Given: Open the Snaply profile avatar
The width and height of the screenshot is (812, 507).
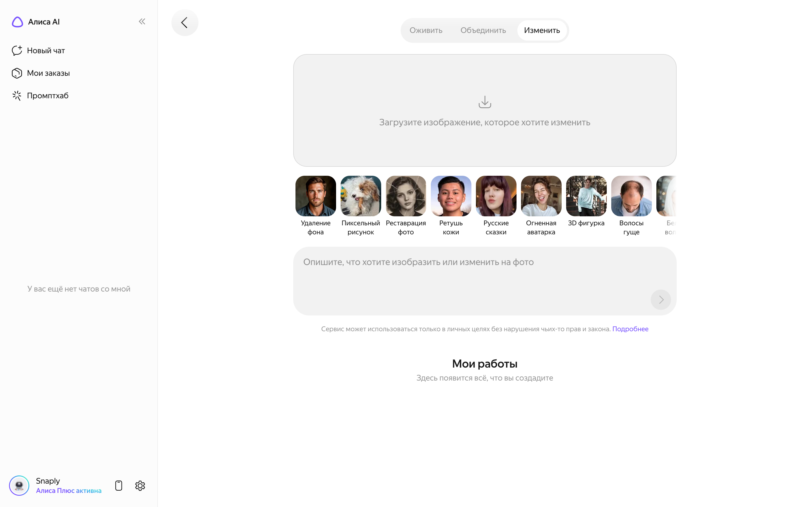Looking at the screenshot, I should click(x=19, y=485).
